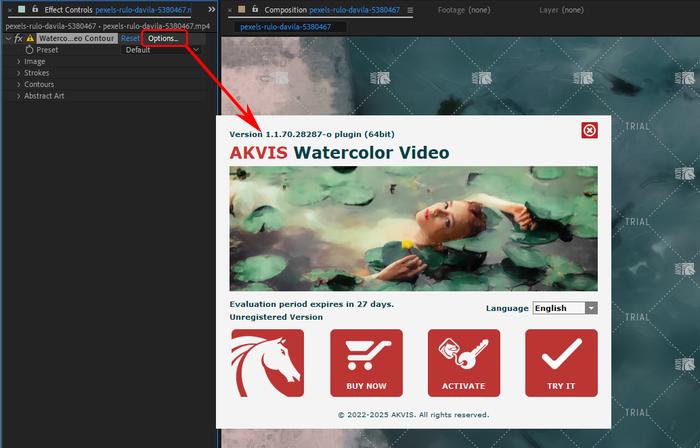The height and width of the screenshot is (448, 700).
Task: Switch to the Effect Controls tab
Action: click(117, 10)
